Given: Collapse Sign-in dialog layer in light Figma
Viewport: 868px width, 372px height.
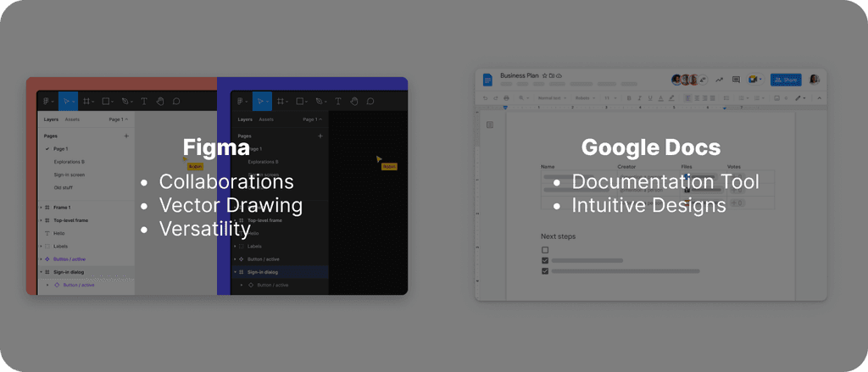Looking at the screenshot, I should [41, 272].
